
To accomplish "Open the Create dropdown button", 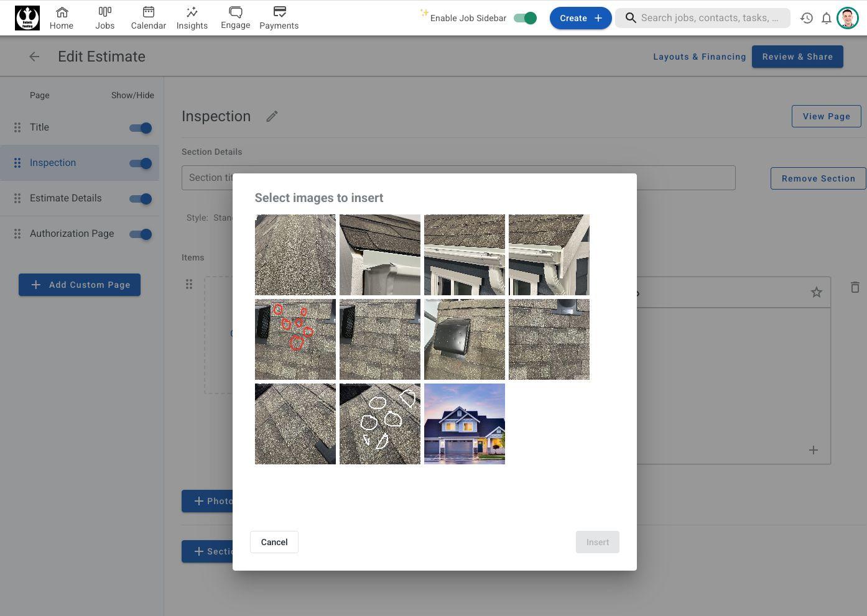I will coord(580,18).
